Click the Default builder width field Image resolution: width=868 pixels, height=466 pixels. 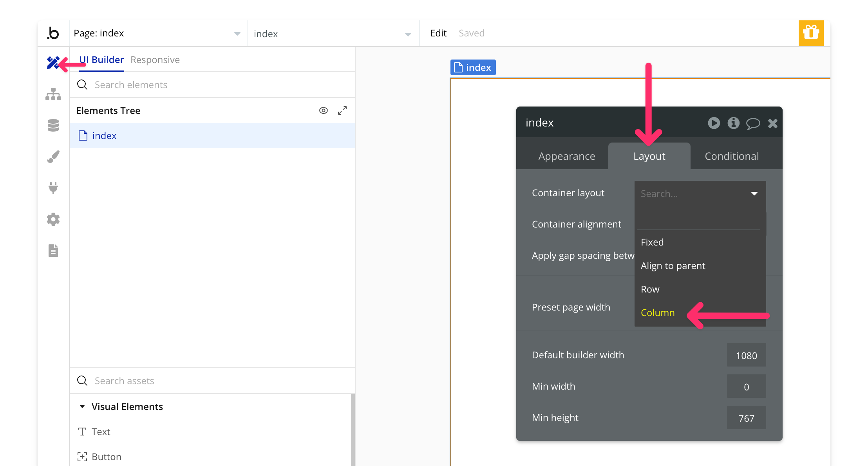tap(746, 355)
